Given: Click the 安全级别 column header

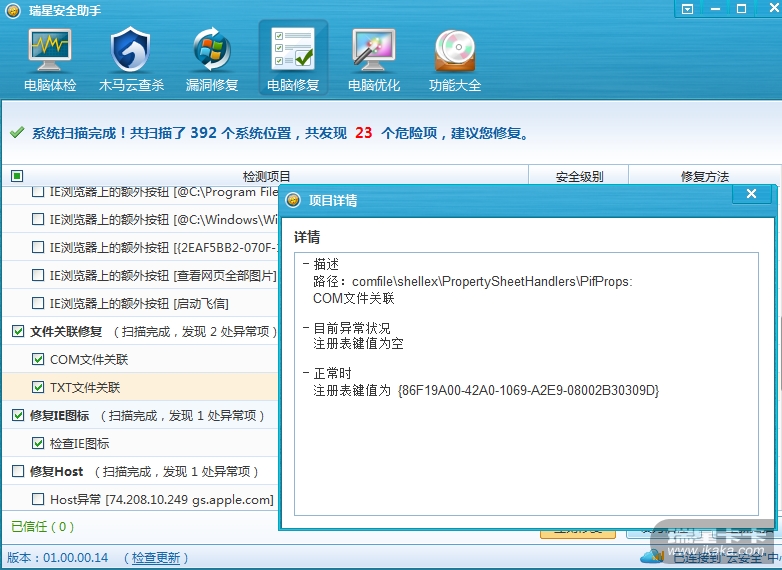Looking at the screenshot, I should point(579,176).
